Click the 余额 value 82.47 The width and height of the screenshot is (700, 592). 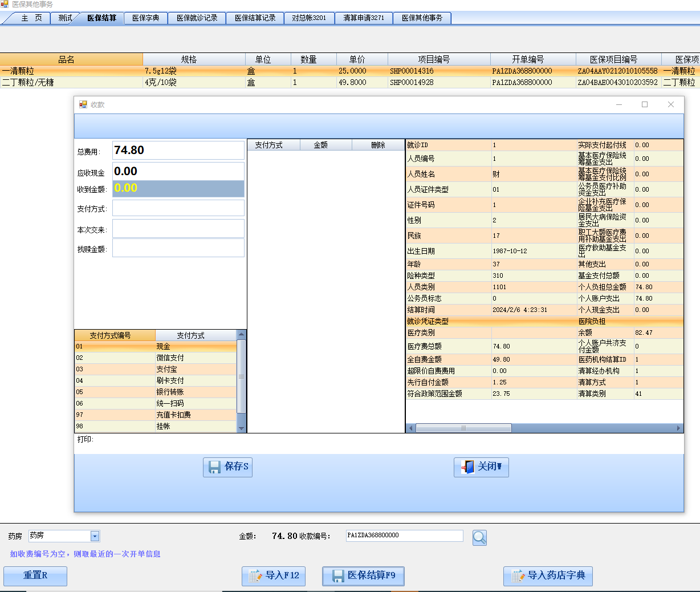point(644,333)
